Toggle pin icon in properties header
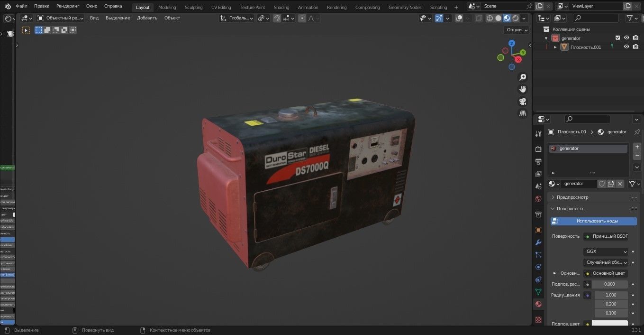Screen dimensions: 644x335 click(x=637, y=132)
